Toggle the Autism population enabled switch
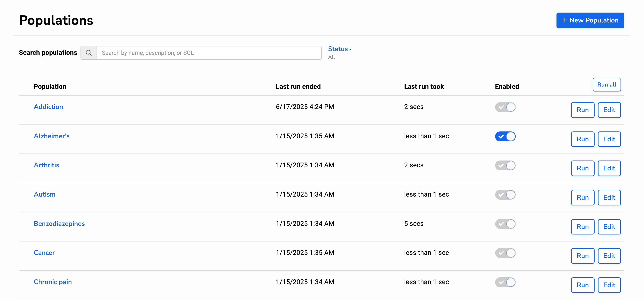The height and width of the screenshot is (300, 644). point(505,195)
